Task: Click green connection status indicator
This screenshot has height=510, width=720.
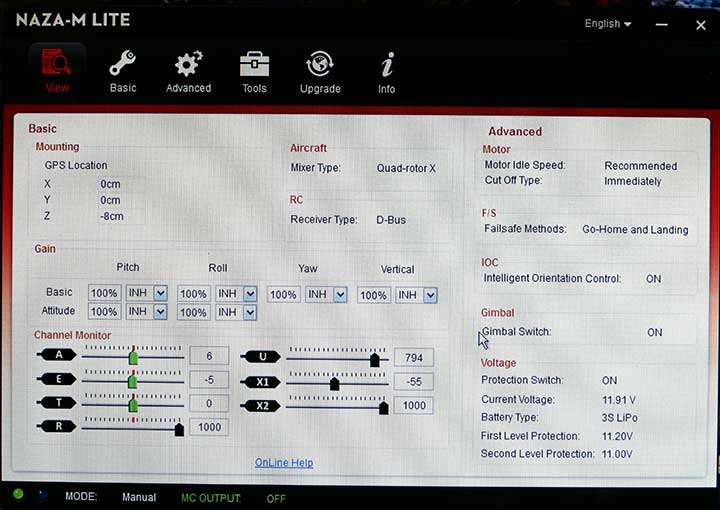Action: pyautogui.click(x=18, y=494)
